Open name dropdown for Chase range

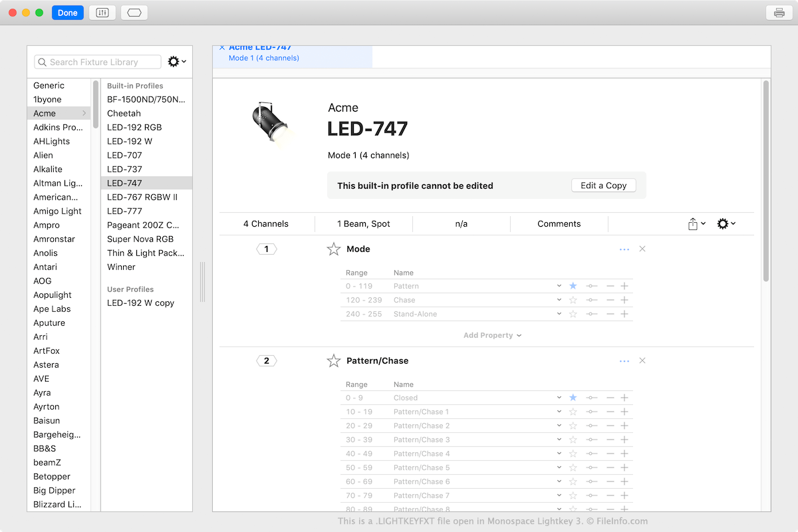click(559, 300)
